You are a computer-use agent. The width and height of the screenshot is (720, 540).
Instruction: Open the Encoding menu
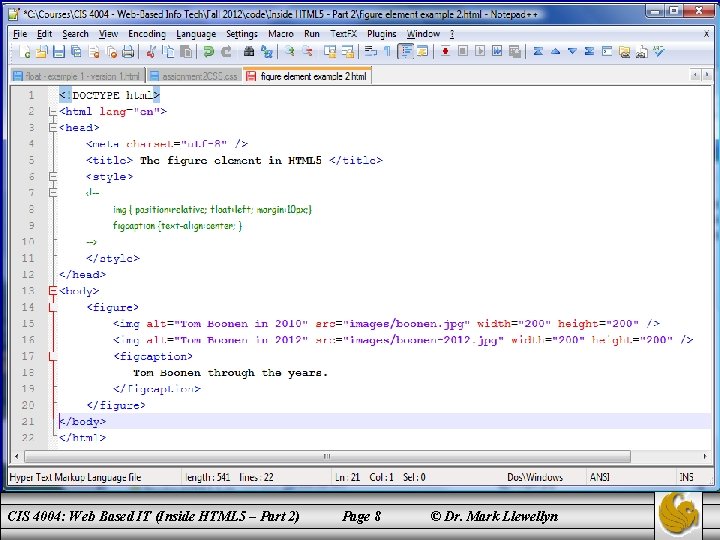tap(147, 34)
